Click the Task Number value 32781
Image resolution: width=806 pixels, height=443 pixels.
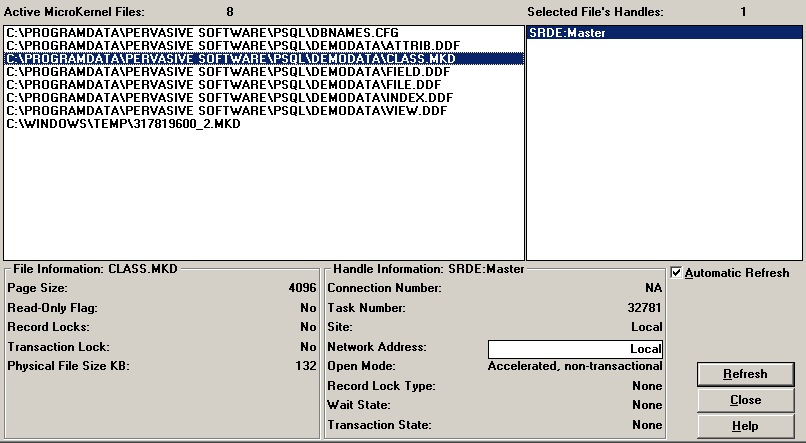(644, 308)
